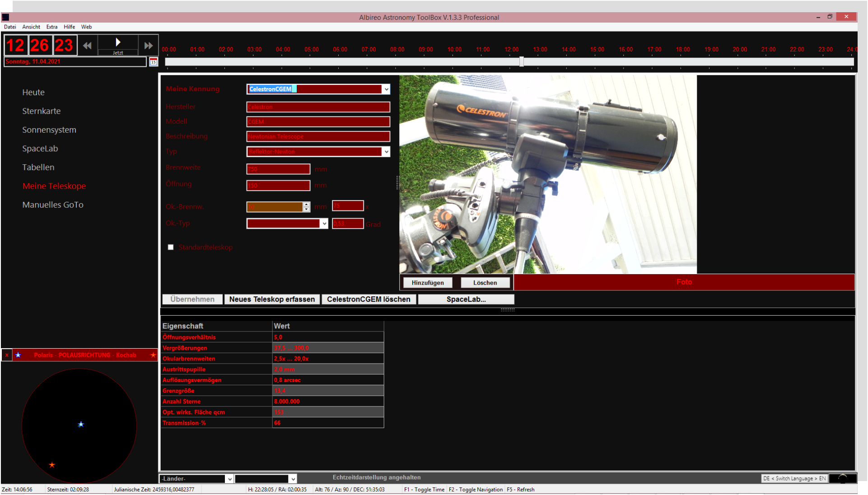Click Löschen photo button
Image resolution: width=868 pixels, height=495 pixels.
[485, 283]
